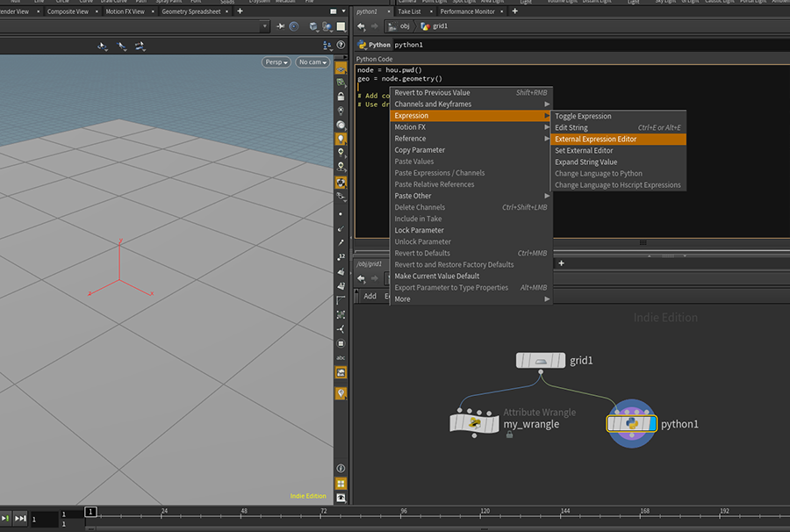Viewport: 790px width, 532px height.
Task: Open the Persp viewport dropdown
Action: pos(276,62)
